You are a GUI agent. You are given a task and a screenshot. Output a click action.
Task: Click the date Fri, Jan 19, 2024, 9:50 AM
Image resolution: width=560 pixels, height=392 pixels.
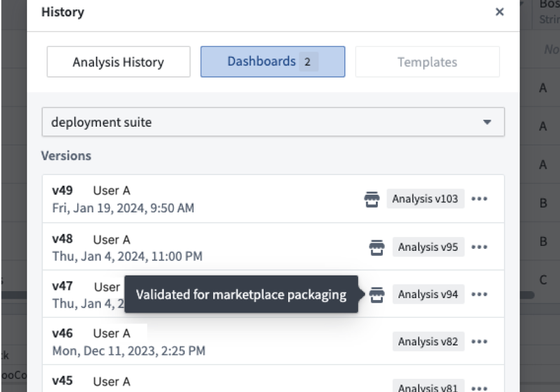(x=123, y=208)
